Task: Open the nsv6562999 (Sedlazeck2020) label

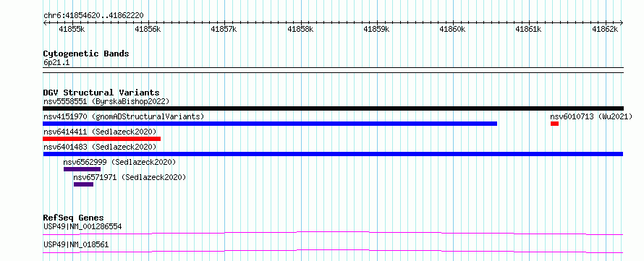Action: point(119,162)
